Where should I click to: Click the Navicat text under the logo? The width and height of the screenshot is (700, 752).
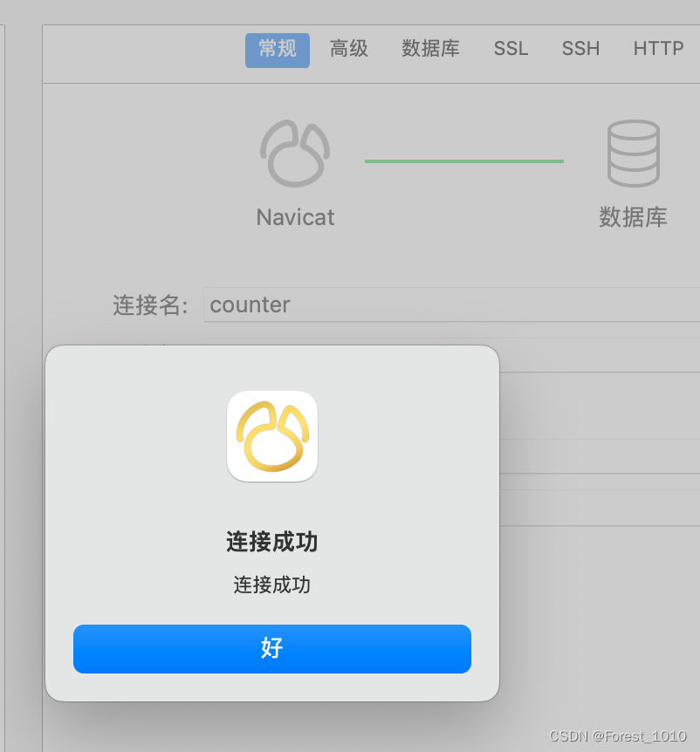[x=295, y=218]
